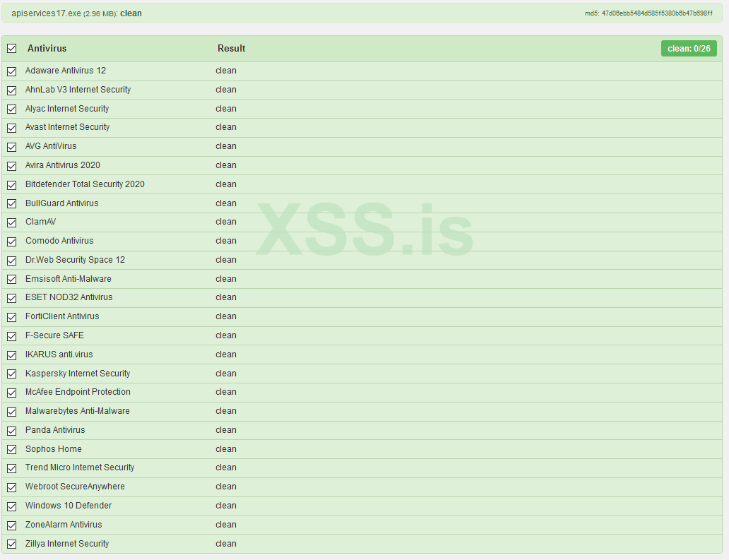Uncheck the ClamAV checkbox
The width and height of the screenshot is (729, 560).
point(11,222)
